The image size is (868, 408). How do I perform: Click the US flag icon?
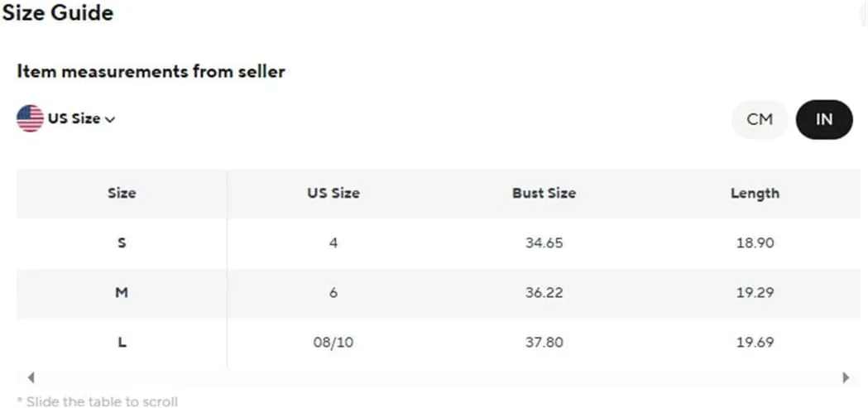[x=30, y=118]
